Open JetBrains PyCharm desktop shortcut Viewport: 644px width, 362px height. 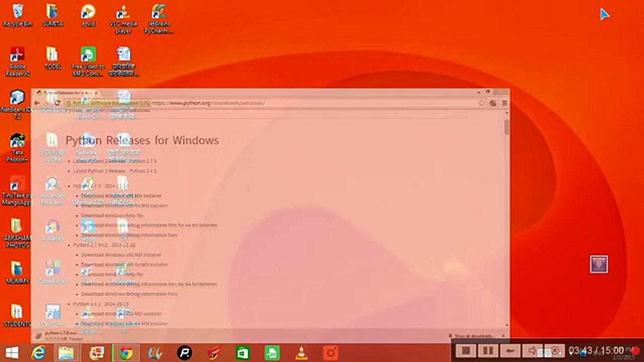coord(158,18)
